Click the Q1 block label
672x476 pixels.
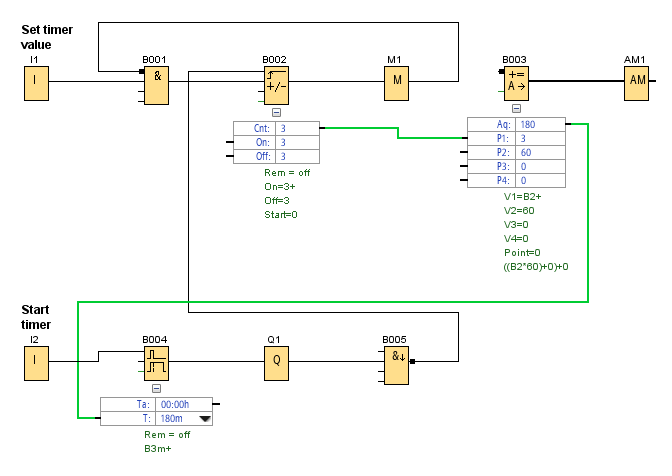tap(274, 340)
